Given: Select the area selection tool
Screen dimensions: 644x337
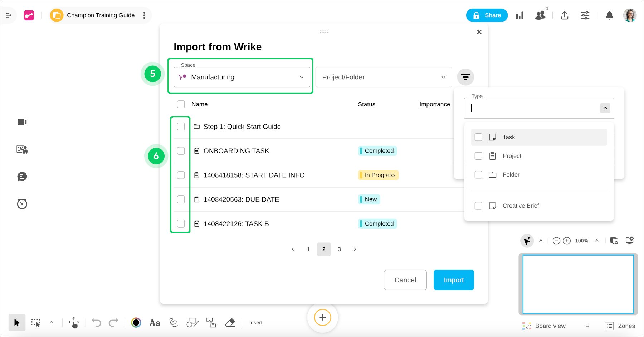Looking at the screenshot, I should [x=36, y=323].
